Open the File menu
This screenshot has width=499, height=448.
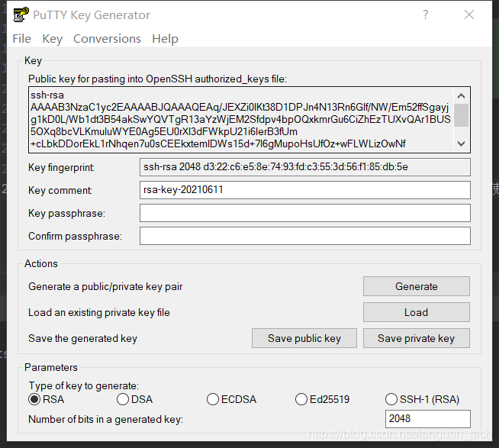tap(21, 39)
